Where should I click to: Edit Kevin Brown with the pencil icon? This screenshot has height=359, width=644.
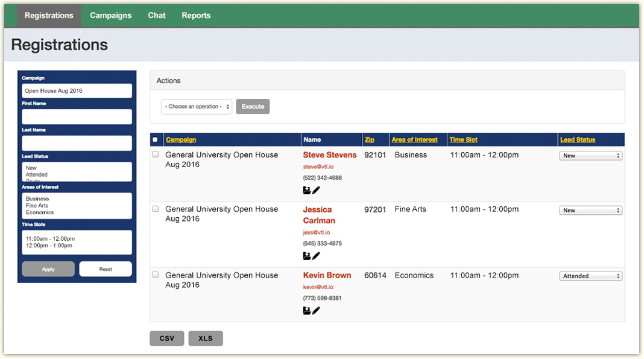point(317,311)
